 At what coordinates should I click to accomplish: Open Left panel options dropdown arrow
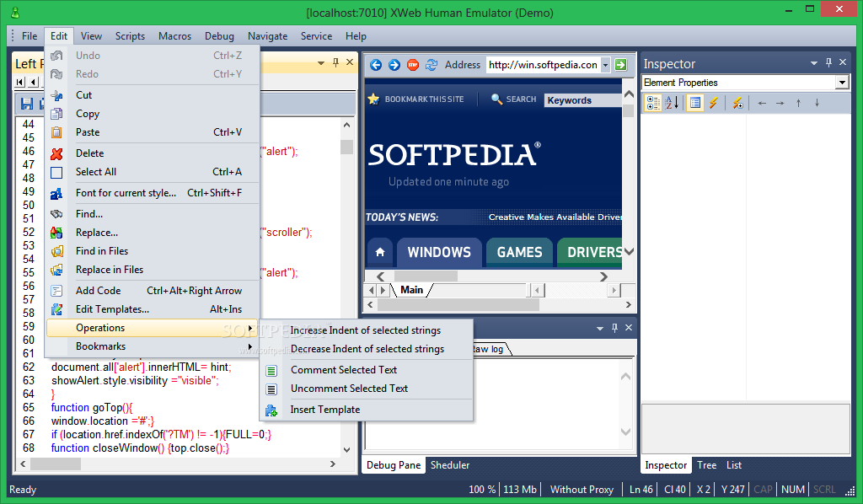point(321,63)
